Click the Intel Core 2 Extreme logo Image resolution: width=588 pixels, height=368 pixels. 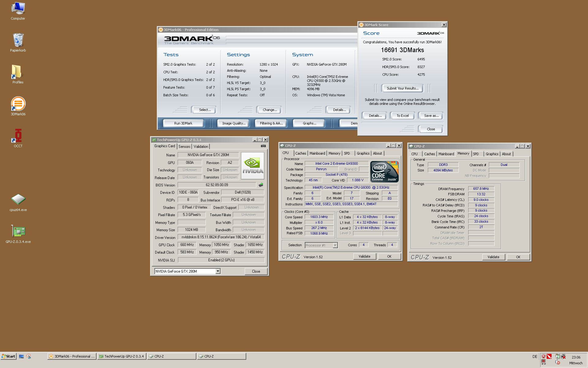(384, 171)
